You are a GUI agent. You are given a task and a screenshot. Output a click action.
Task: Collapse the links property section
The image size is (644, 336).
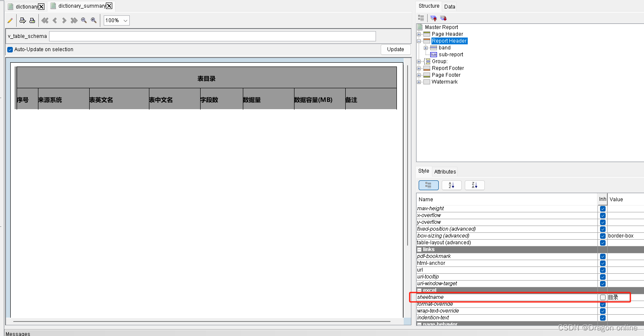coord(420,249)
